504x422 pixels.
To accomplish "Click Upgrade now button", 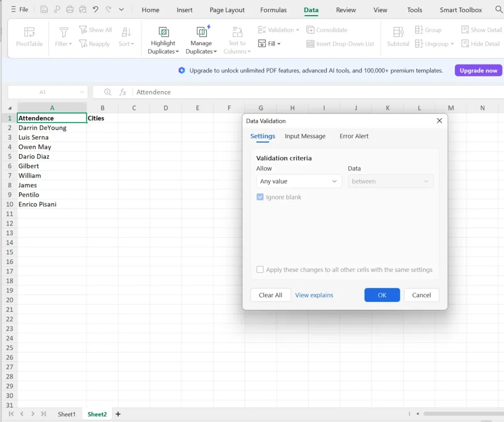I will click(x=478, y=70).
